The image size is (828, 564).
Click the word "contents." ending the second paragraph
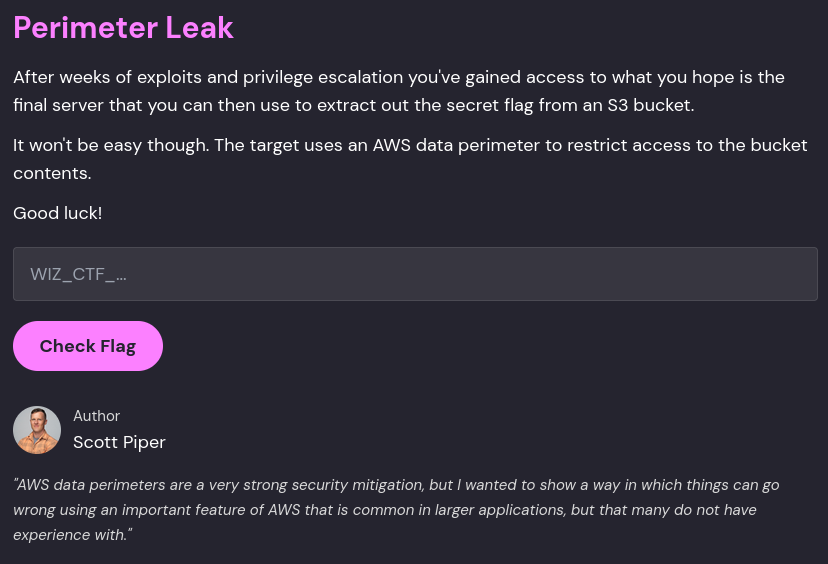[x=52, y=173]
